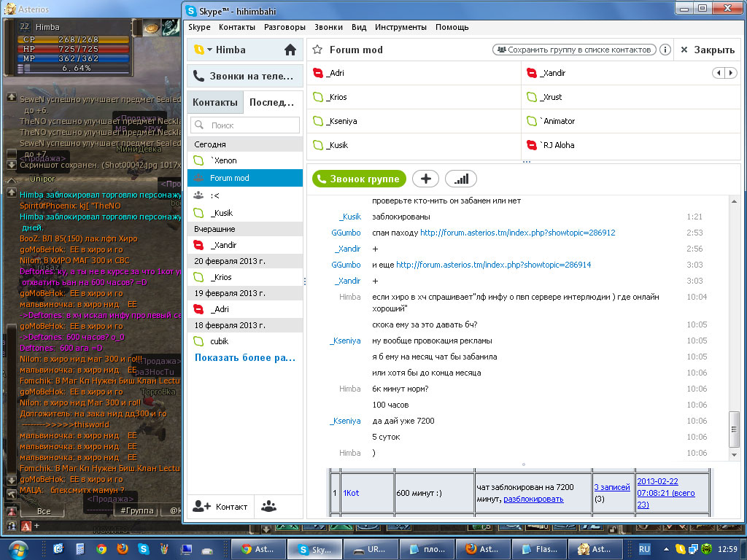The height and width of the screenshot is (560, 747).
Task: Click the Skype home icon next to Himba
Action: [x=290, y=50]
